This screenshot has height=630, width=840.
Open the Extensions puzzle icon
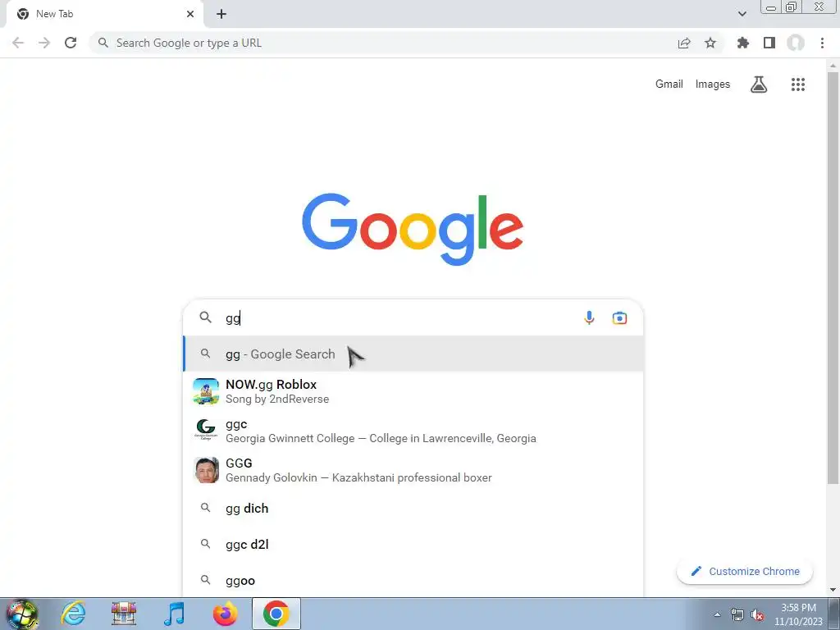[742, 43]
